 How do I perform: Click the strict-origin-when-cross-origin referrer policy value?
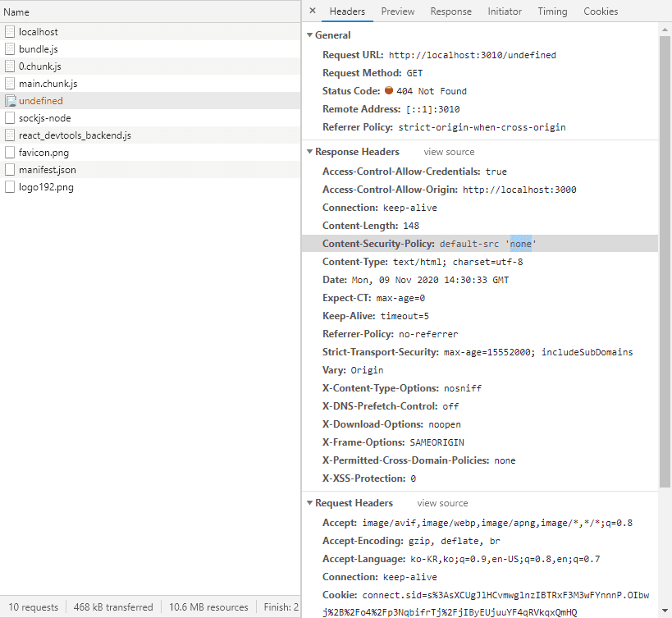coord(482,127)
